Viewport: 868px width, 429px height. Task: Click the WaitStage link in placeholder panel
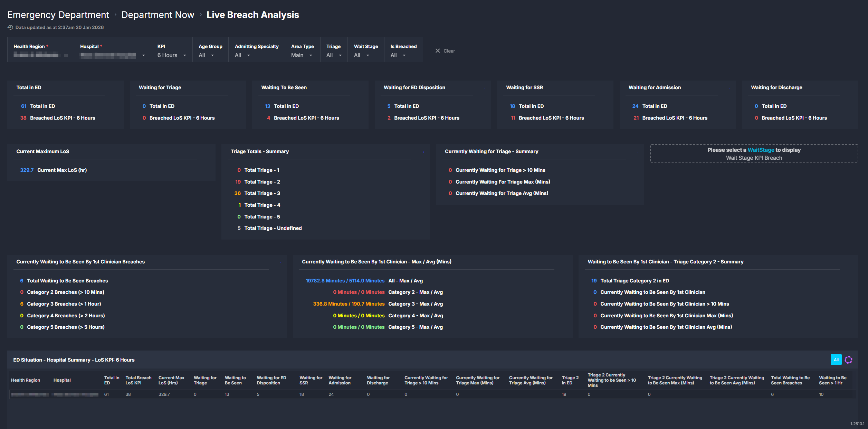coord(761,150)
